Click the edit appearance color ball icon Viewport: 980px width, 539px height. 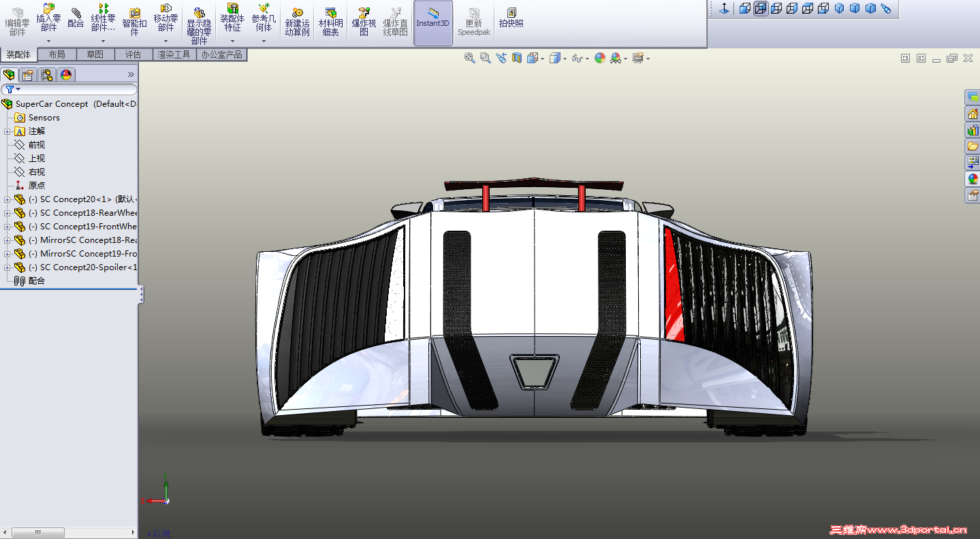click(x=599, y=59)
